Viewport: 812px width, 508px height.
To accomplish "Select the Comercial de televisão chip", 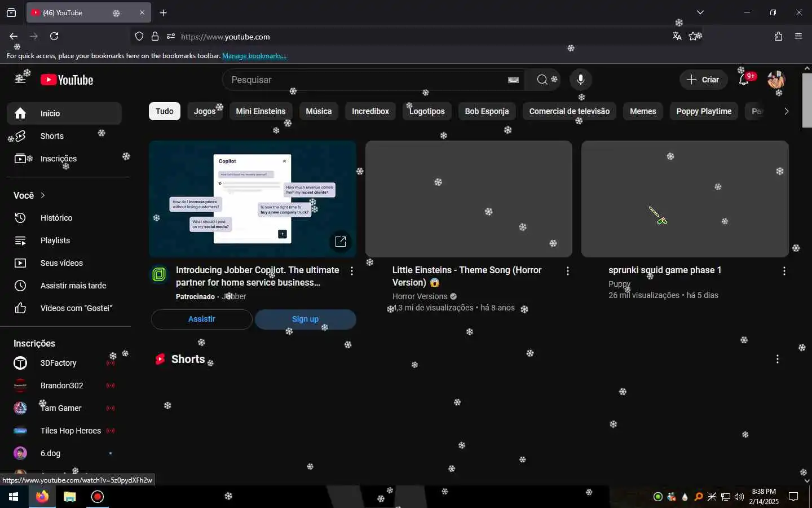I will pyautogui.click(x=570, y=111).
